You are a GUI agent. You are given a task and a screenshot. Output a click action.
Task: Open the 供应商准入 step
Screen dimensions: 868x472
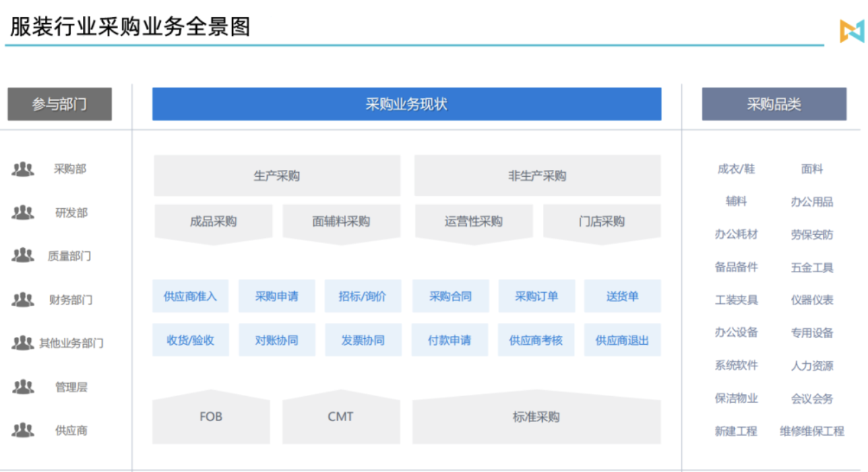(x=190, y=296)
